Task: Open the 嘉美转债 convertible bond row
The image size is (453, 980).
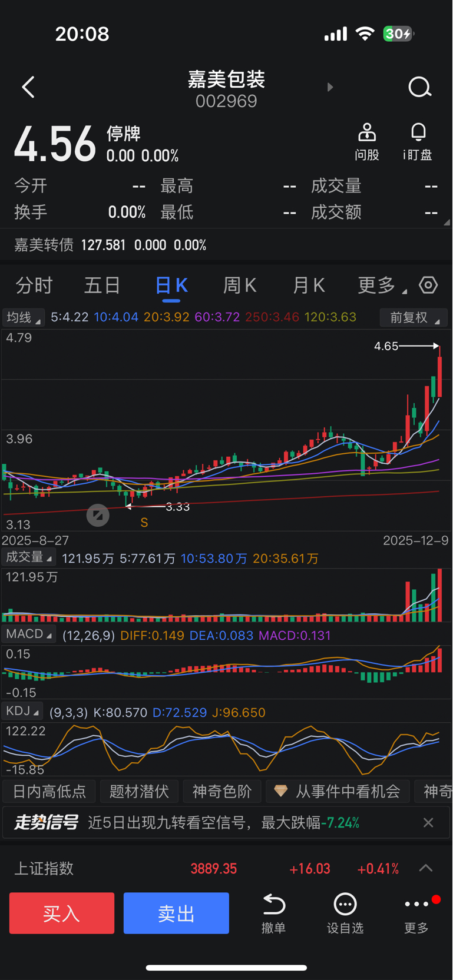Action: coord(226,245)
